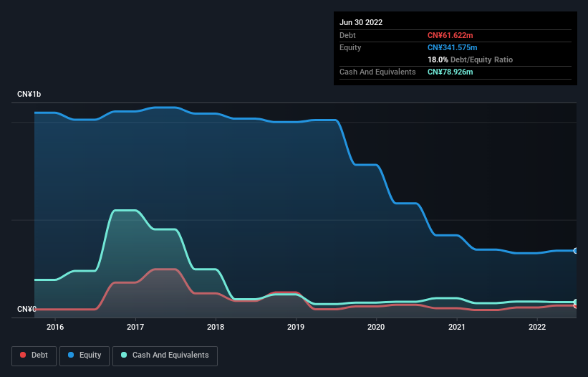This screenshot has height=377, width=588.
Task: Click the Equity row label in tooltip
Action: [x=350, y=47]
